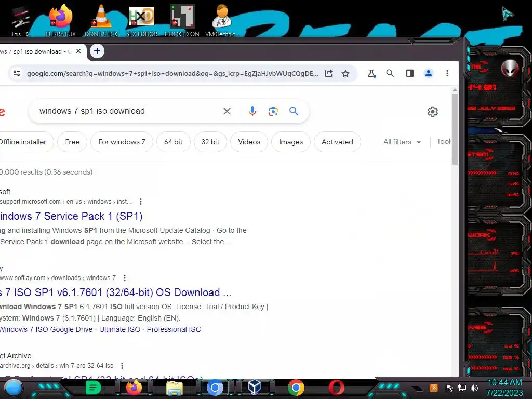The height and width of the screenshot is (399, 532).
Task: Open the Professional ISO sublink
Action: coord(174,329)
